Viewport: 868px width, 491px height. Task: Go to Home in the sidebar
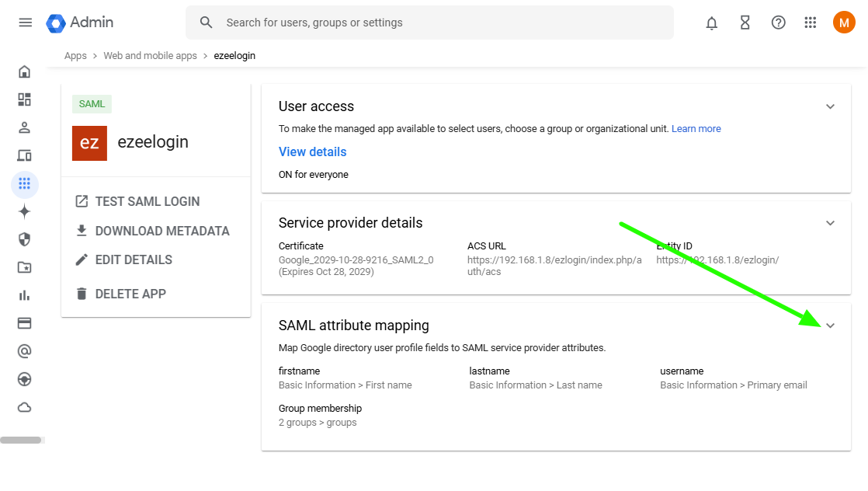pos(24,72)
